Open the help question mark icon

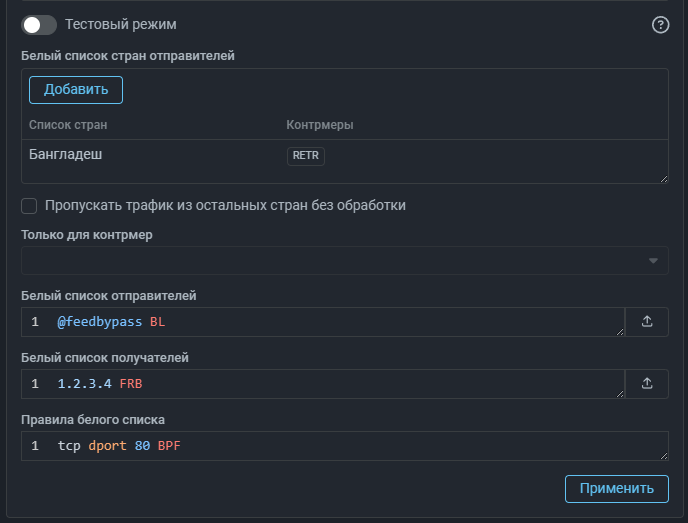coord(660,25)
